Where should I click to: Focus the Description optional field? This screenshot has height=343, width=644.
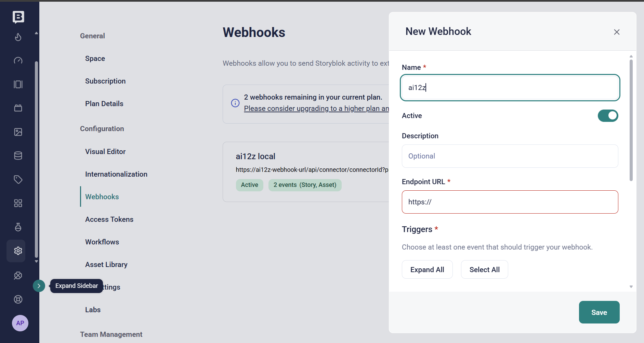pos(510,156)
